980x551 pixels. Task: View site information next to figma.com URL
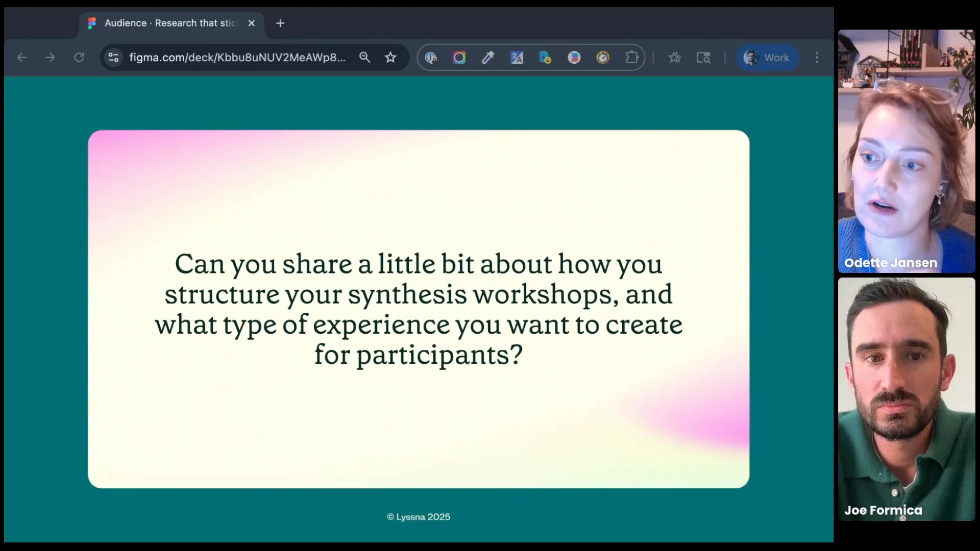click(113, 58)
